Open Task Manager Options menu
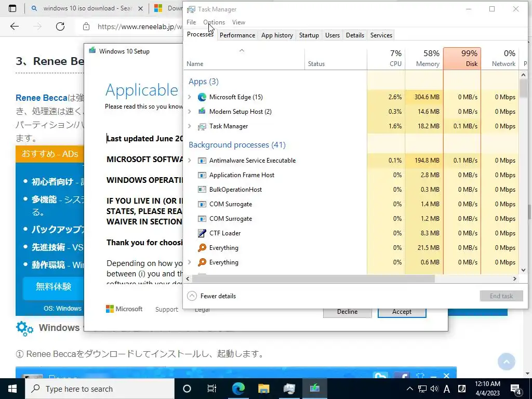Screen dimensions: 532x399 (x=214, y=22)
